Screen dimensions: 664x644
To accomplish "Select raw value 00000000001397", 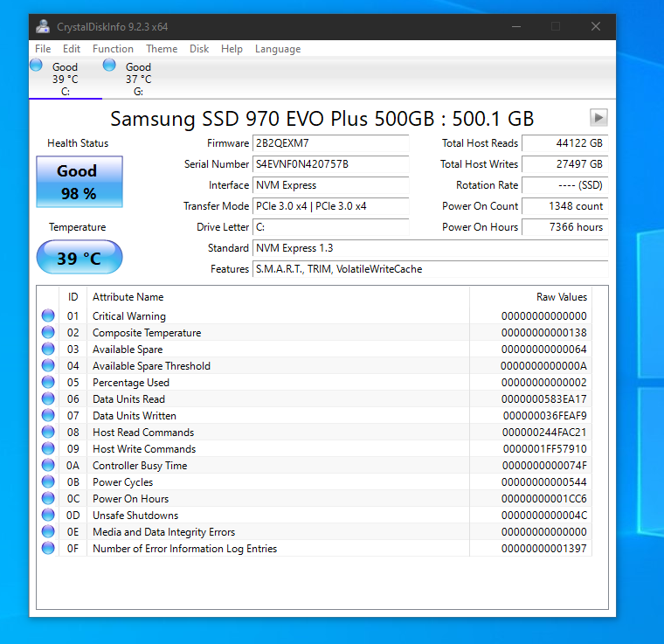I will click(x=544, y=548).
